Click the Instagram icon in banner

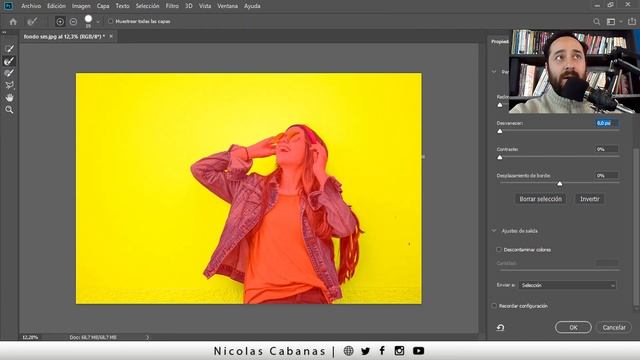399,351
